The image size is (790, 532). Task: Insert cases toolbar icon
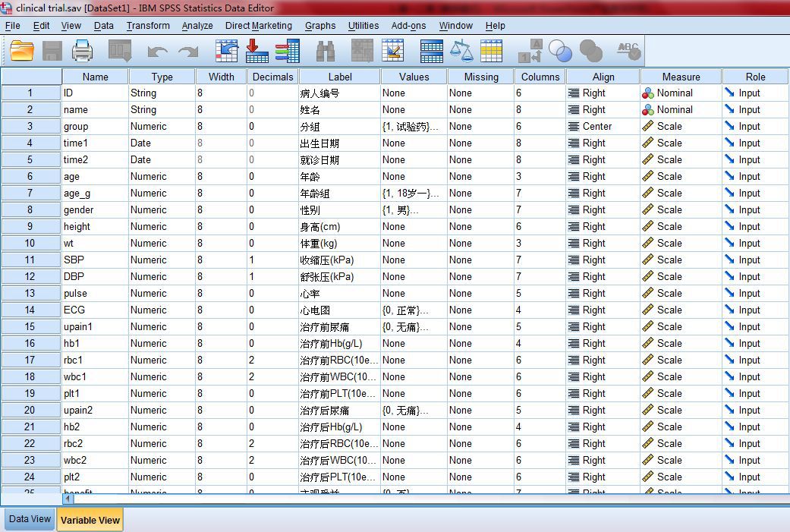click(x=362, y=51)
